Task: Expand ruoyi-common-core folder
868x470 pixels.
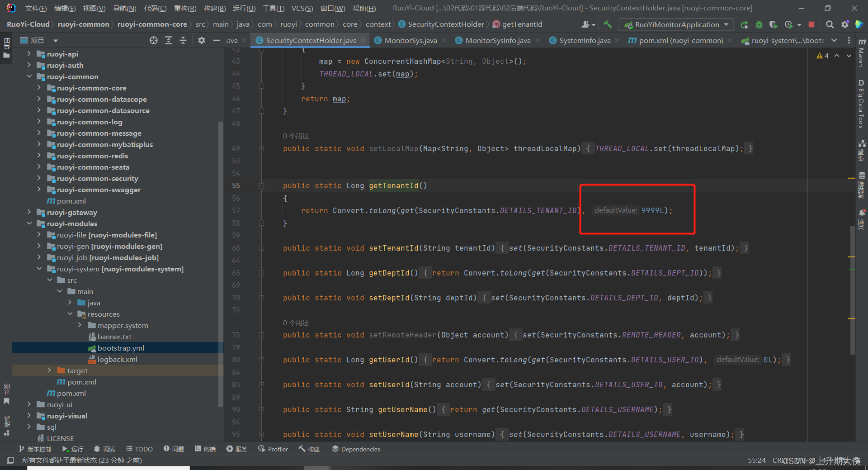Action: pyautogui.click(x=39, y=87)
